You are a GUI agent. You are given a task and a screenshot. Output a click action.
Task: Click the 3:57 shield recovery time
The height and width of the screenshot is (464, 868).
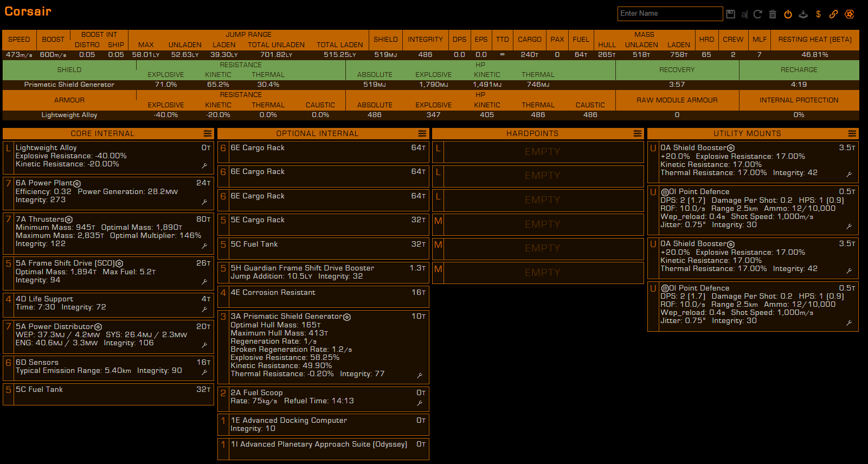click(677, 85)
